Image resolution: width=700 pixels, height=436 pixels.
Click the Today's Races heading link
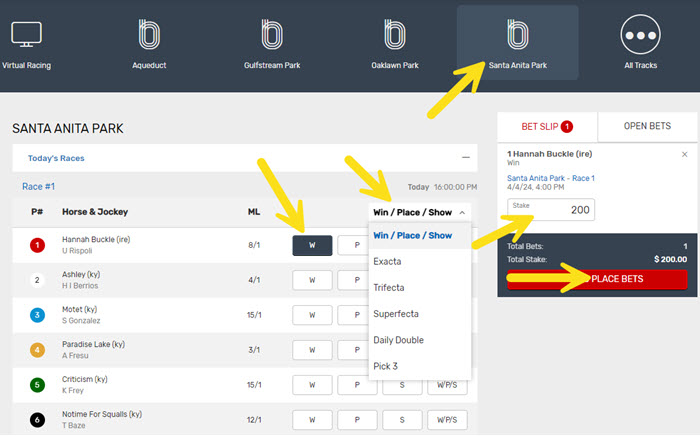click(x=56, y=158)
